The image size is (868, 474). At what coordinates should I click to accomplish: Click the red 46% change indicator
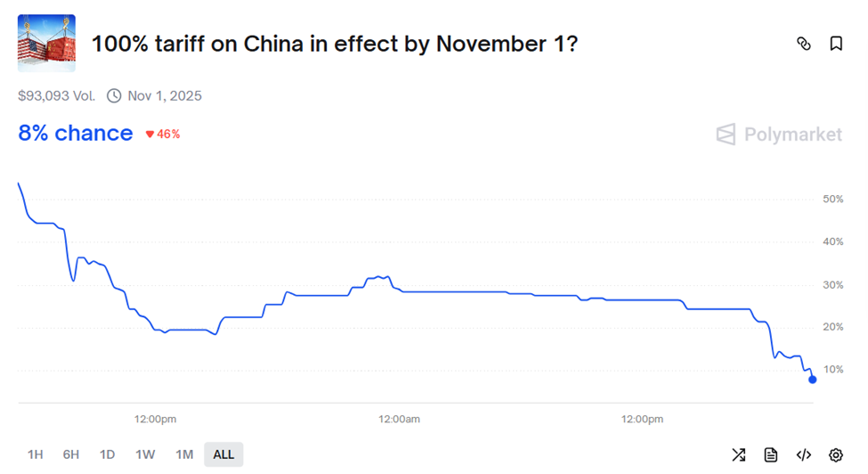pos(163,135)
